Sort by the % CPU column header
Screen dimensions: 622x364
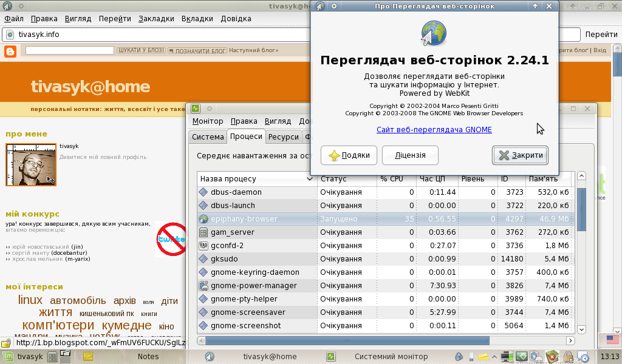click(x=397, y=179)
